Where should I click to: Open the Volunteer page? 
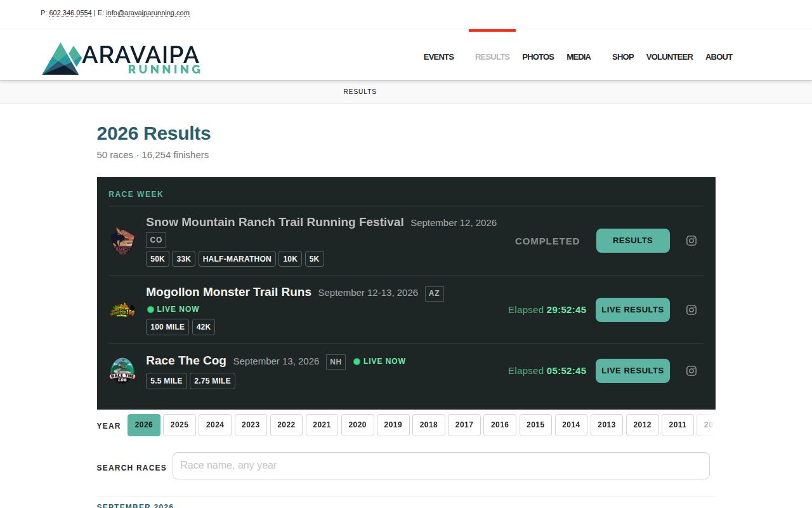pos(669,57)
